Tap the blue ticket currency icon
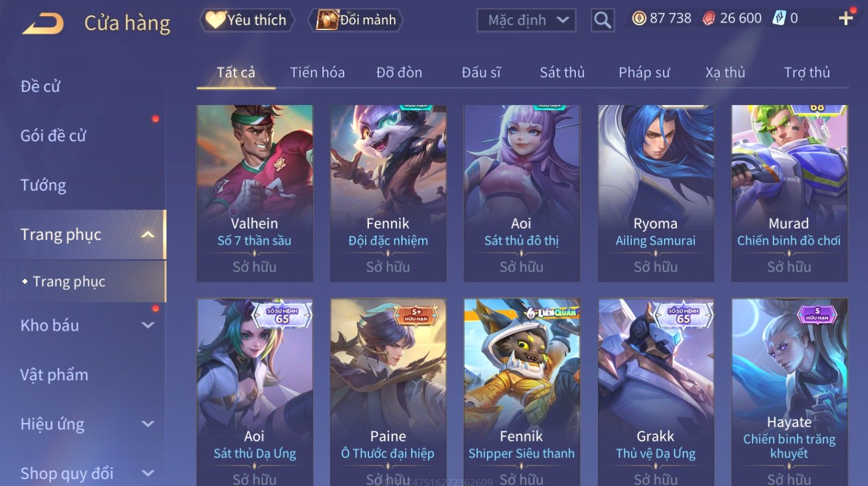 [x=779, y=18]
